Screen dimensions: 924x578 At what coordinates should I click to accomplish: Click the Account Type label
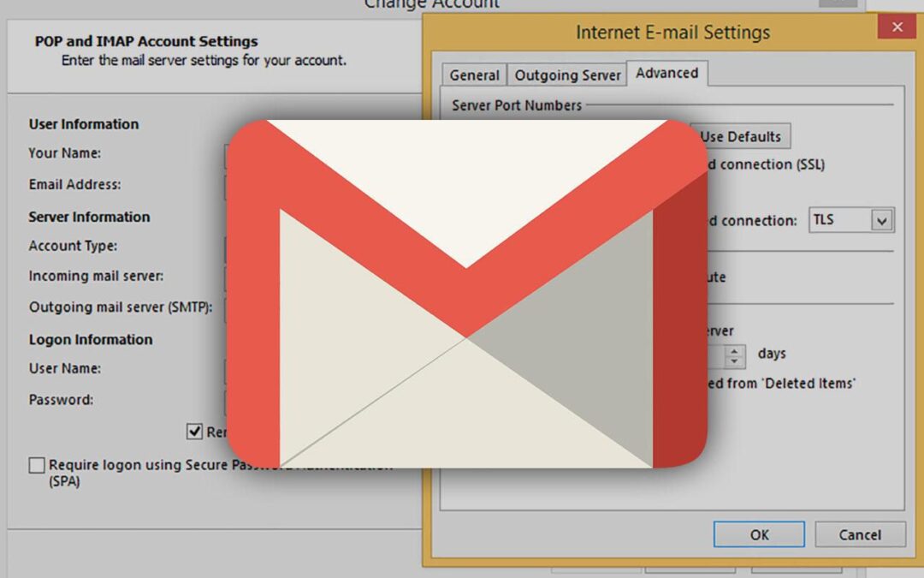[x=73, y=246]
